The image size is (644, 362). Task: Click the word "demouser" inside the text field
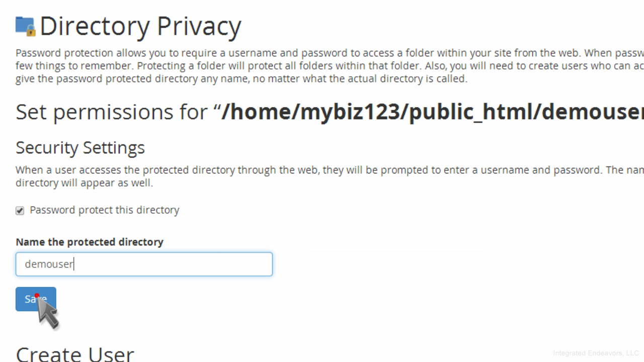click(49, 264)
